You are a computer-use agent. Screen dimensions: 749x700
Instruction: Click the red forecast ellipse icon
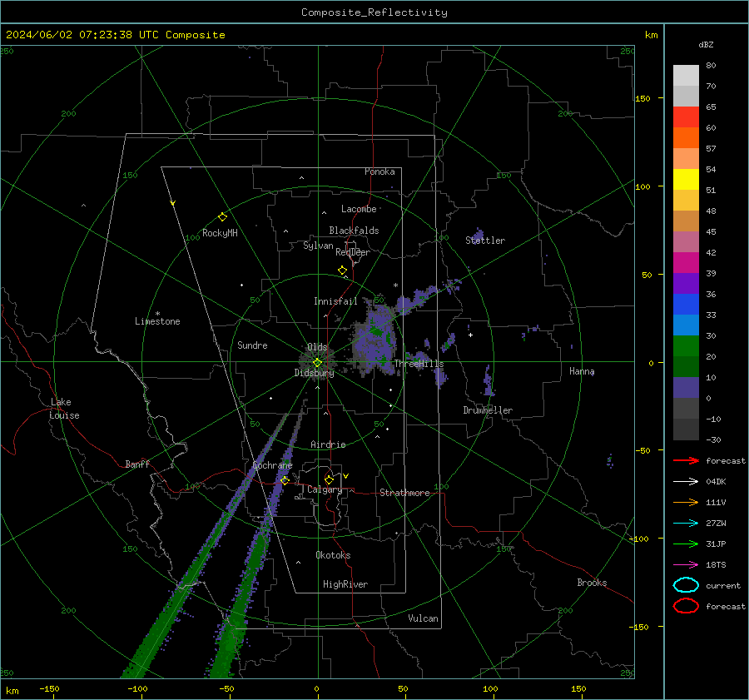686,606
